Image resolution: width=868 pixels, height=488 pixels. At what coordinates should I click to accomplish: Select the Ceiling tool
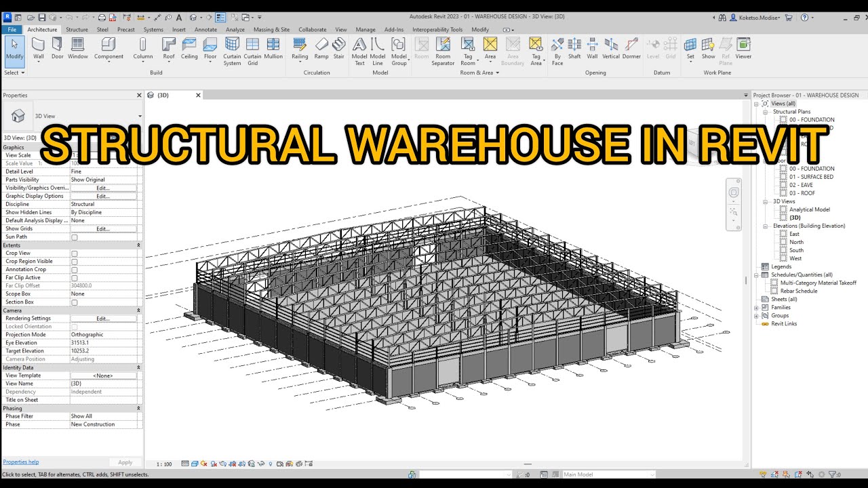[x=189, y=49]
